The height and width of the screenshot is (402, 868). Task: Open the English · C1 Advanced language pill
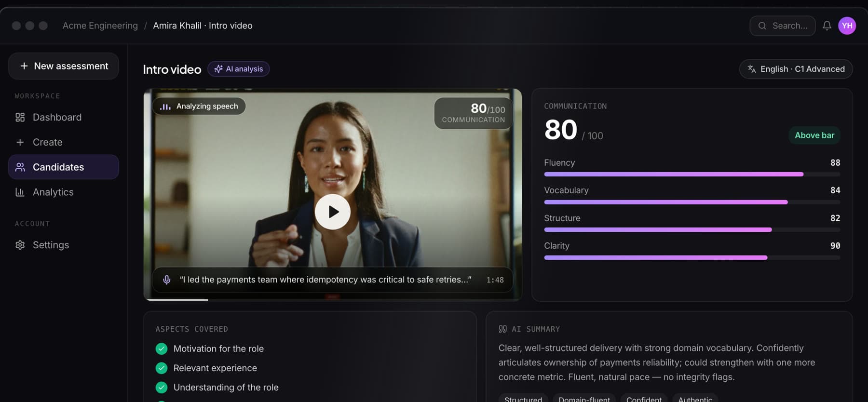click(796, 69)
